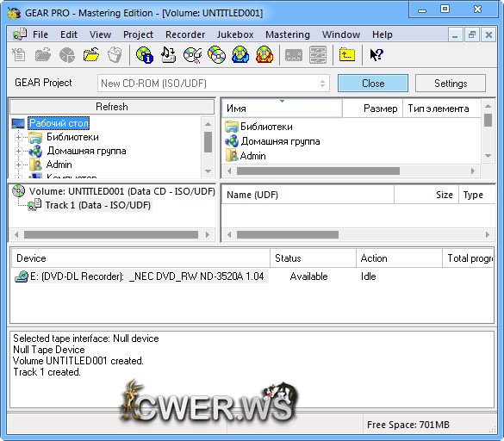Click the Size column header in UDF list
Screen dimensions: 504x441
[426, 195]
